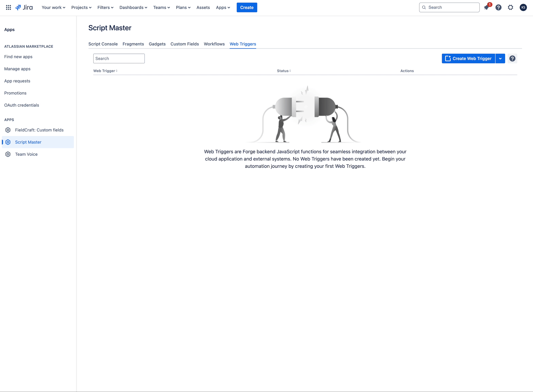The width and height of the screenshot is (533, 392).
Task: Click the Web Trigger search field
Action: click(119, 58)
